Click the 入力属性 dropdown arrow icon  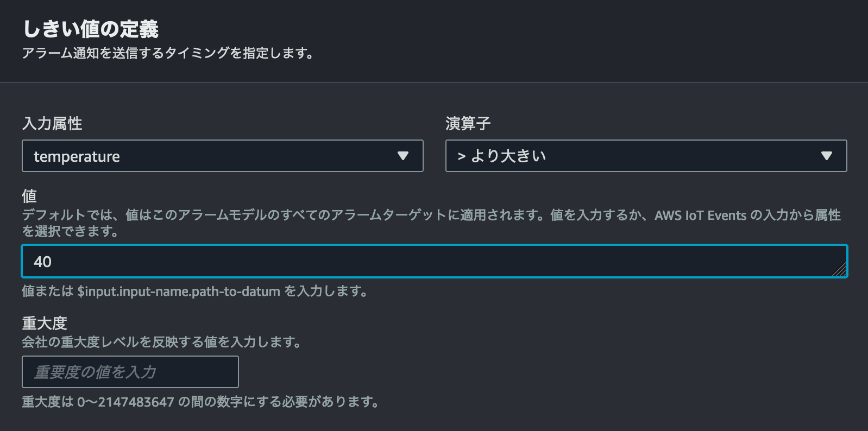[x=402, y=156]
